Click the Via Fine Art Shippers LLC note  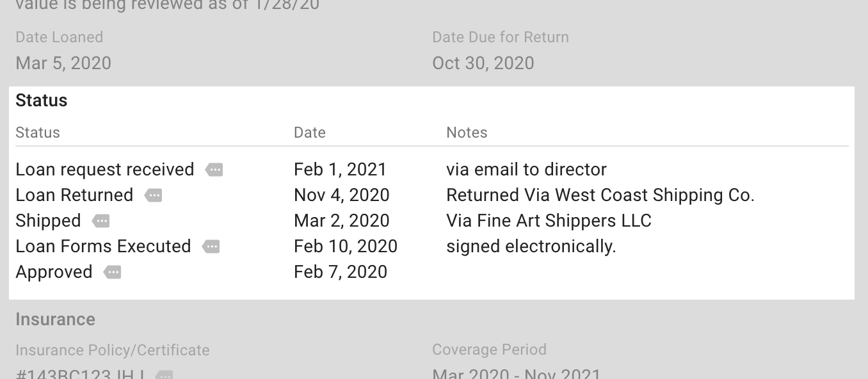(x=549, y=221)
